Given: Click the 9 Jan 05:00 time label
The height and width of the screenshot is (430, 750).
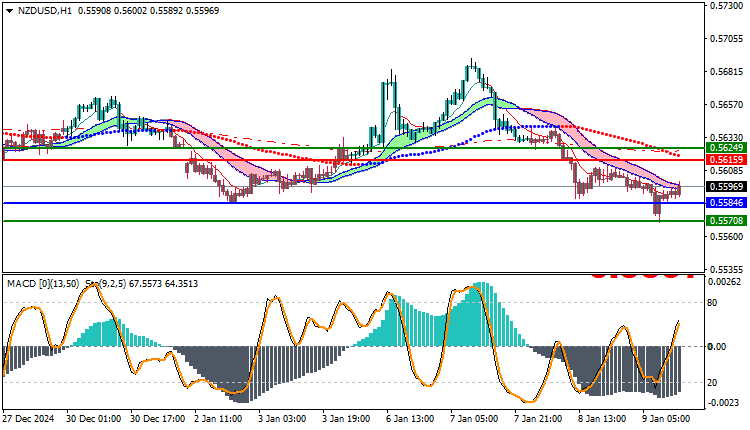Looking at the screenshot, I should pos(667,419).
